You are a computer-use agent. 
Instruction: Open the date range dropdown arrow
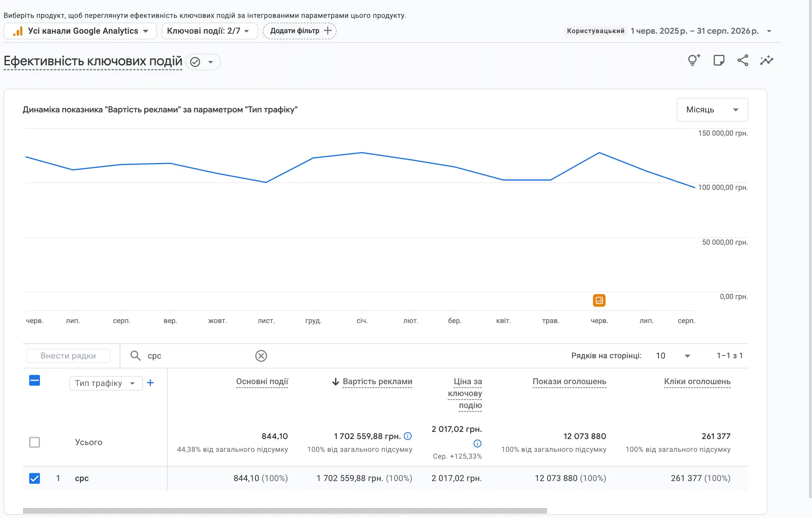point(769,31)
